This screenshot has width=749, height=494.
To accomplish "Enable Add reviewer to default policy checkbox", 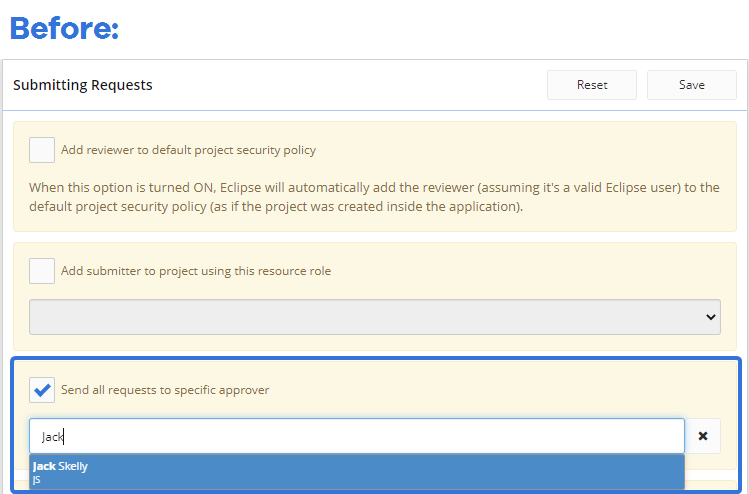I will click(42, 150).
